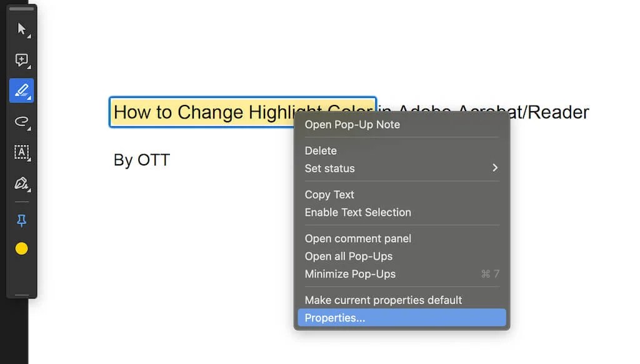Select the Text Box annotation tool
Image resolution: width=640 pixels, height=364 pixels.
[x=22, y=153]
